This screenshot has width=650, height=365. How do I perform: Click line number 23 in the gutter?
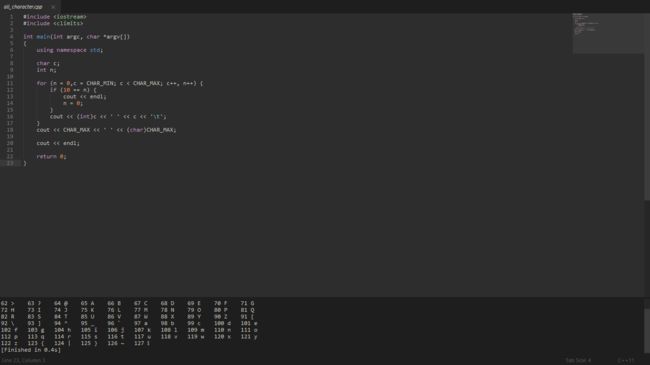10,163
